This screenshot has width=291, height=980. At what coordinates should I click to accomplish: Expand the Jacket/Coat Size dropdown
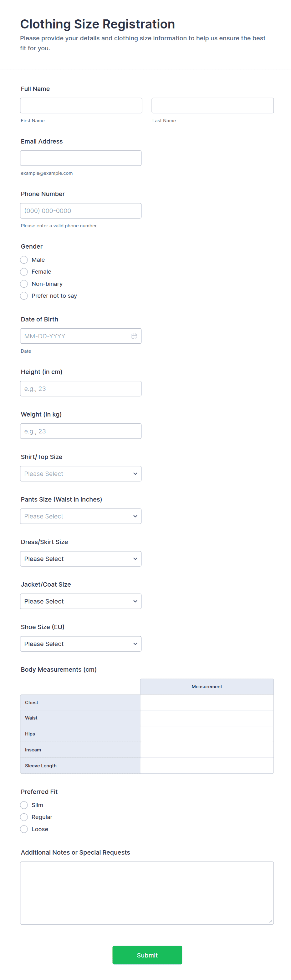pos(81,601)
